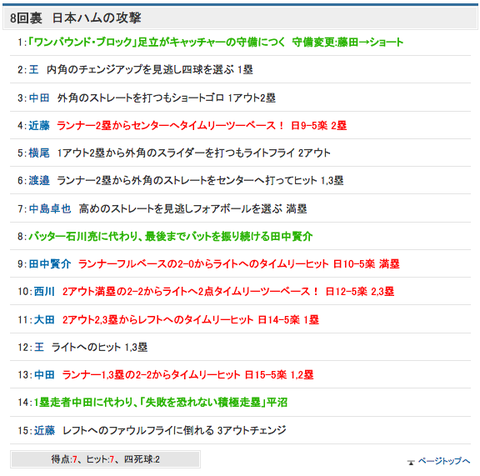480x476 pixels.
Task: Select text ライトへのヒット 1,3塁
Action: (99, 347)
